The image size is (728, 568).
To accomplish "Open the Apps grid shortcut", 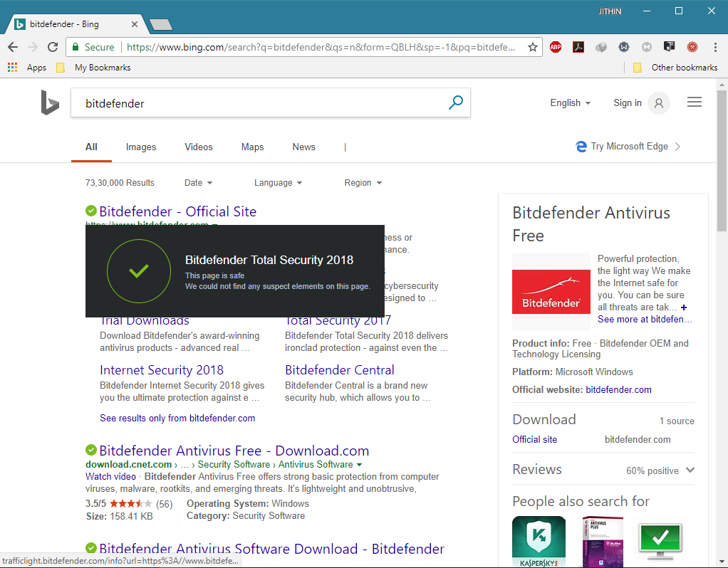I will click(13, 68).
